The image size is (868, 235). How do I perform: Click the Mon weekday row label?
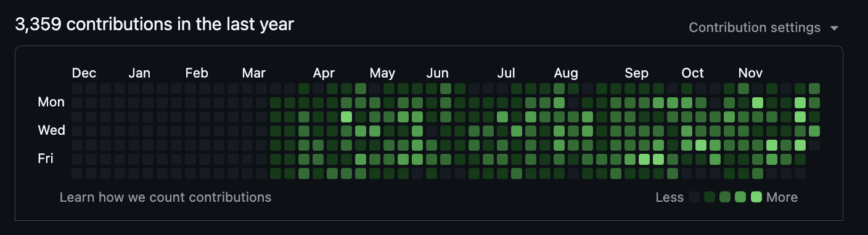tap(51, 102)
